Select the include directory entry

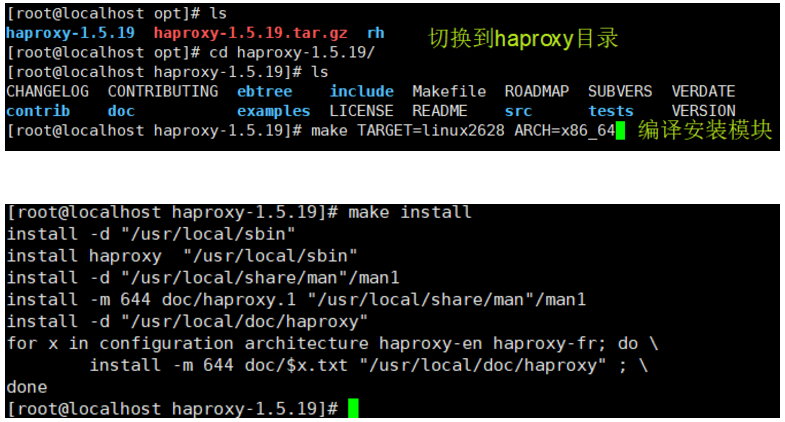point(361,92)
